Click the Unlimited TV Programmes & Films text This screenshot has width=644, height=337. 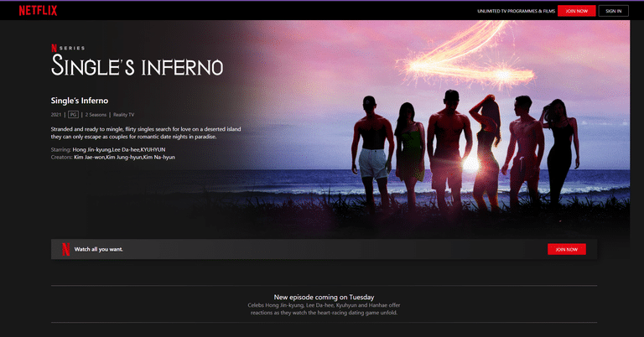click(516, 11)
